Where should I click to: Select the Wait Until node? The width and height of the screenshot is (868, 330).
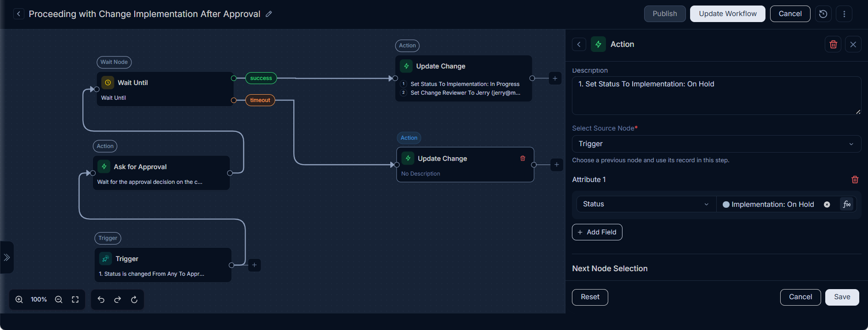click(x=166, y=89)
